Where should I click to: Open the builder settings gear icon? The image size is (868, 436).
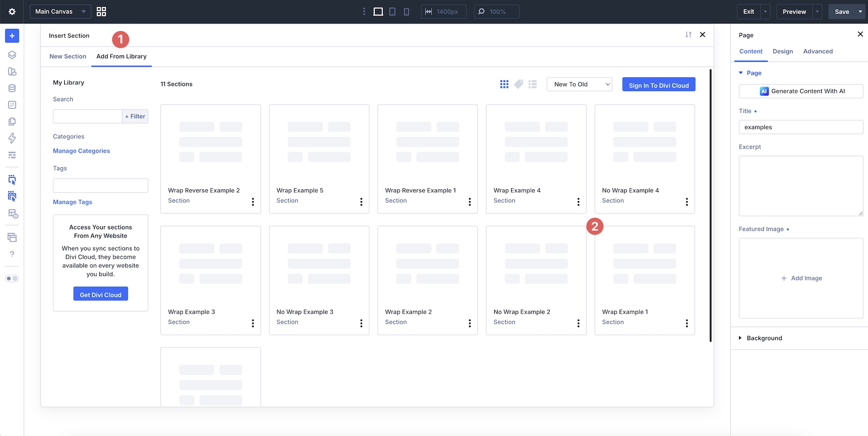tap(12, 12)
